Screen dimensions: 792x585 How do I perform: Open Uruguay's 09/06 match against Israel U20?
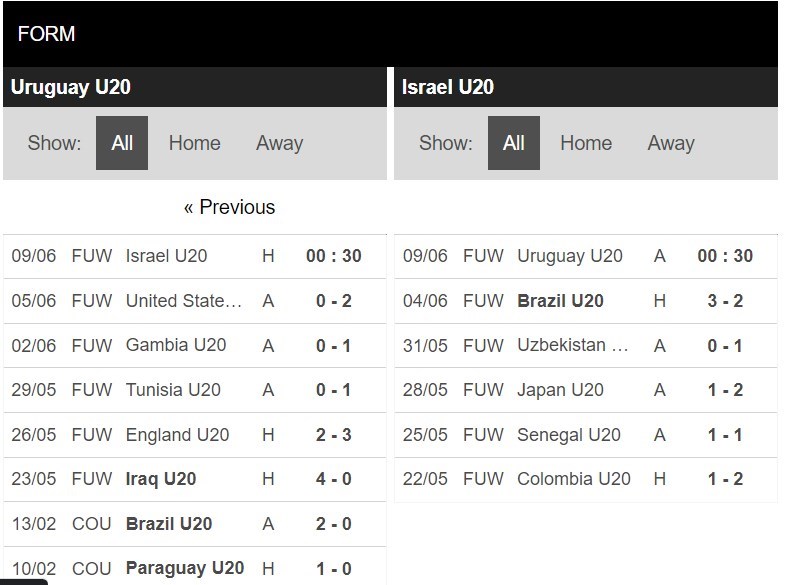[195, 256]
